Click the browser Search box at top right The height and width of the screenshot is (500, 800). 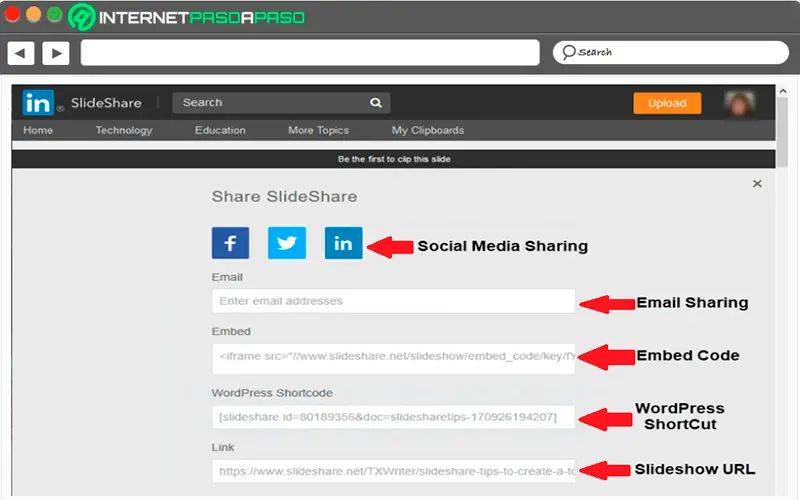point(670,52)
